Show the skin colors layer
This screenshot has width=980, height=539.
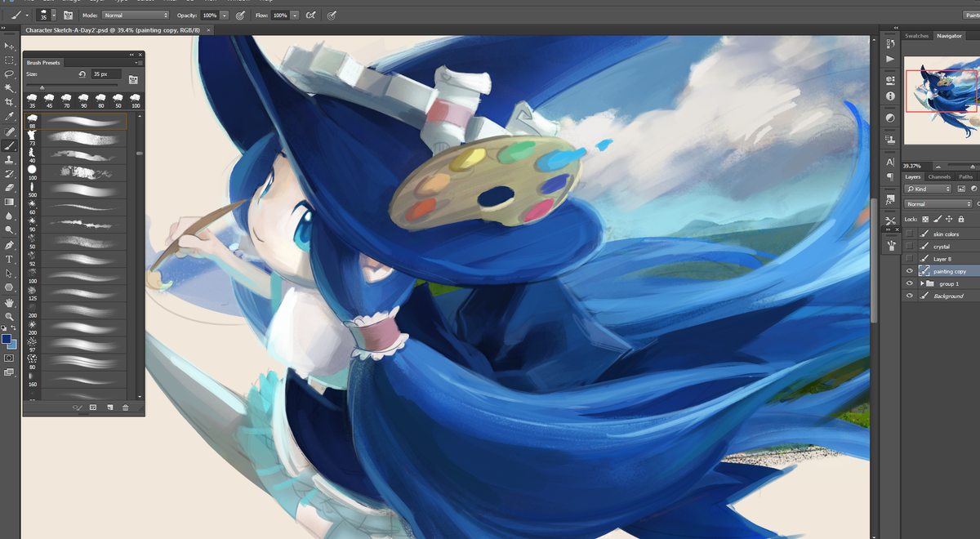(x=910, y=234)
